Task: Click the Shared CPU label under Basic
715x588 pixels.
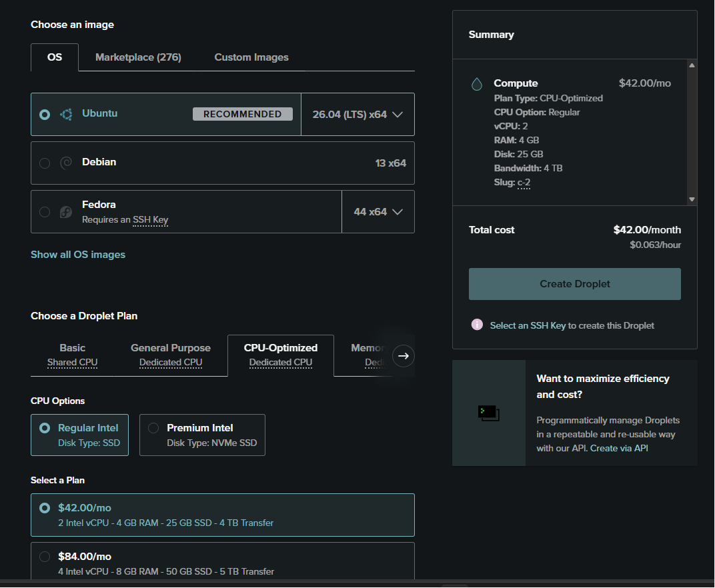Action: tap(73, 363)
